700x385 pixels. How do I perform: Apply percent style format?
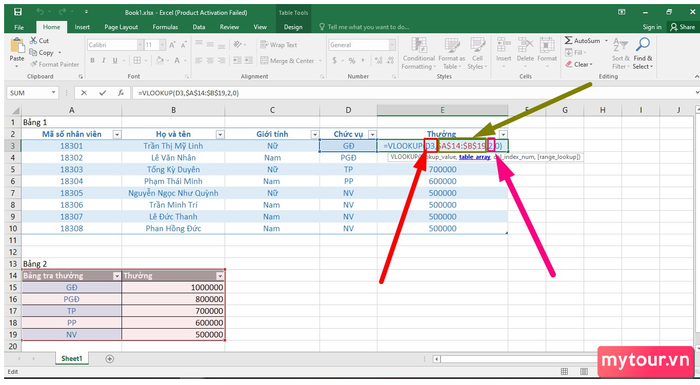click(x=352, y=61)
